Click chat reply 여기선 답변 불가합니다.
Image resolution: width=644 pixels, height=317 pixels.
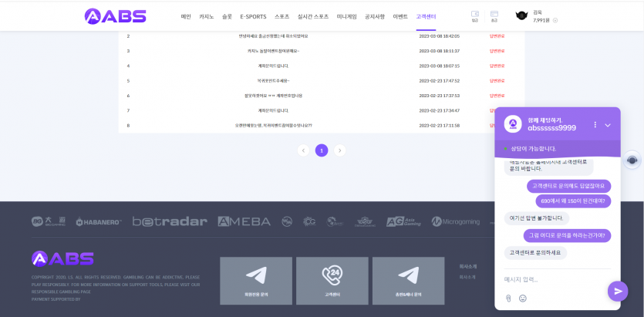pyautogui.click(x=536, y=218)
